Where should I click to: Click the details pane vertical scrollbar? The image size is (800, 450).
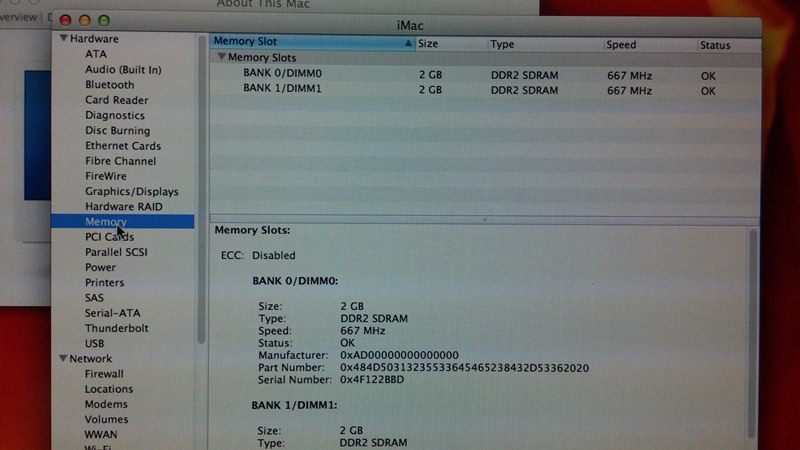753,334
